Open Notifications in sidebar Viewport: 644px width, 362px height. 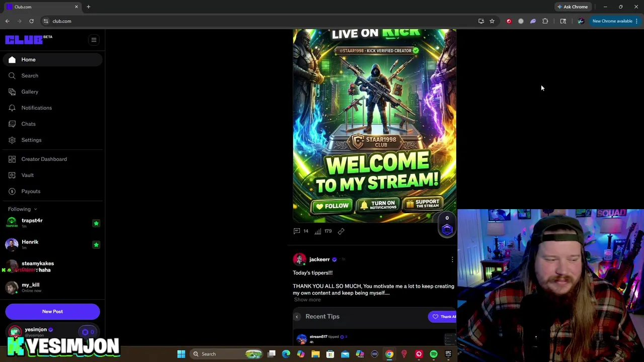(x=52, y=108)
